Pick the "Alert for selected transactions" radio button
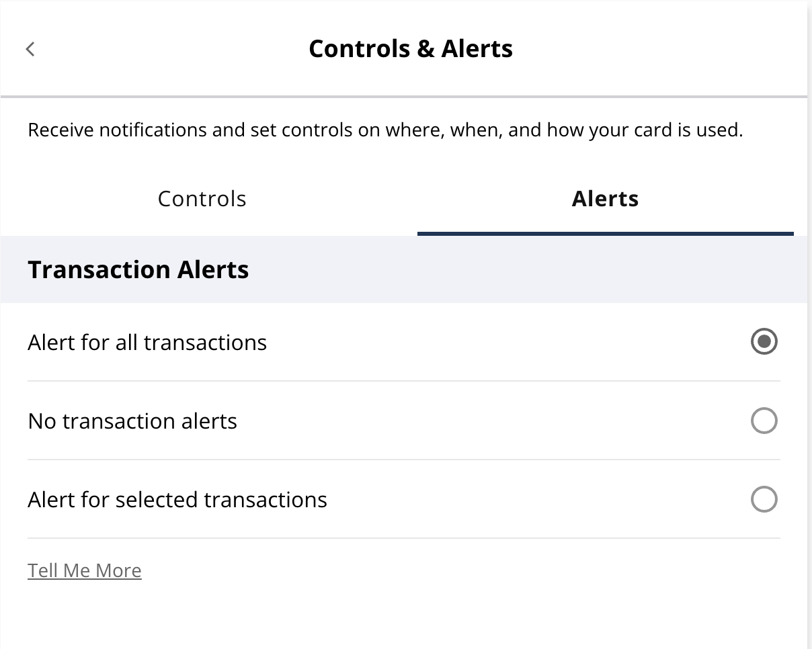The height and width of the screenshot is (649, 812). click(x=764, y=500)
